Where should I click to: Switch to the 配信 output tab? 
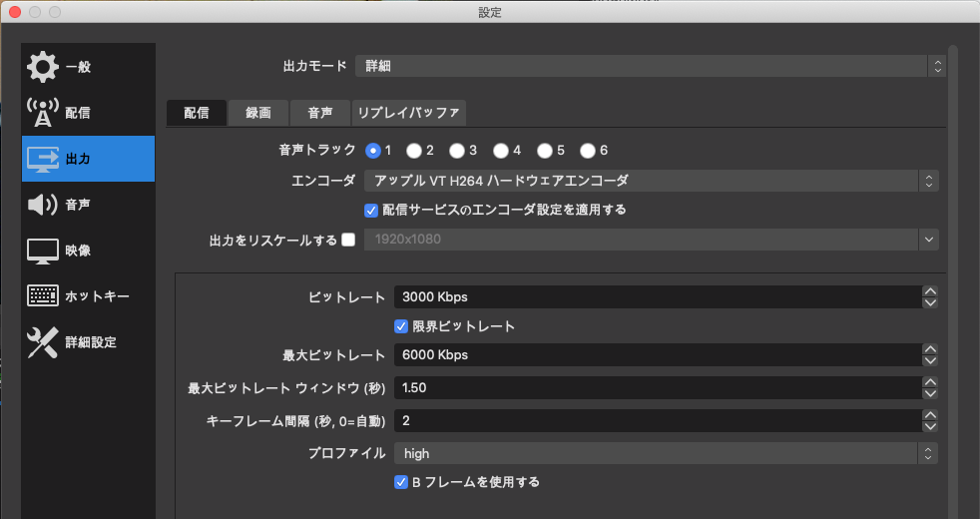(197, 113)
